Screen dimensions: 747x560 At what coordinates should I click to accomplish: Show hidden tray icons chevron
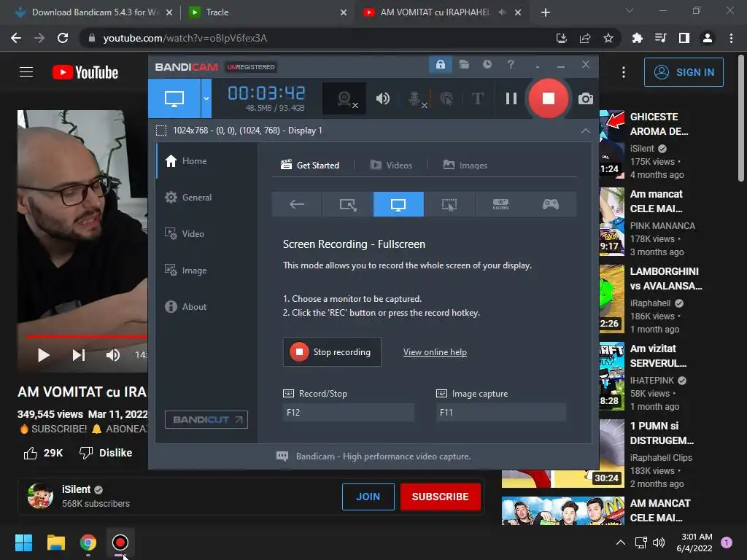click(620, 542)
